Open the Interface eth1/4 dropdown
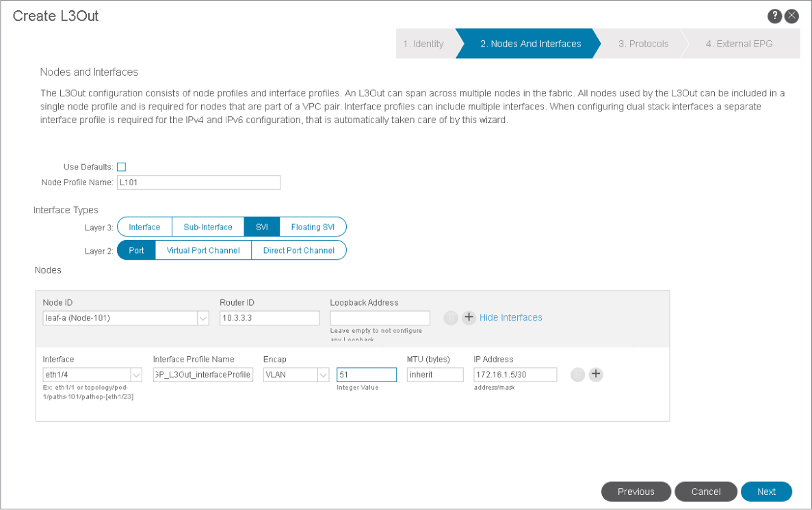Image resolution: width=812 pixels, height=510 pixels. (136, 375)
